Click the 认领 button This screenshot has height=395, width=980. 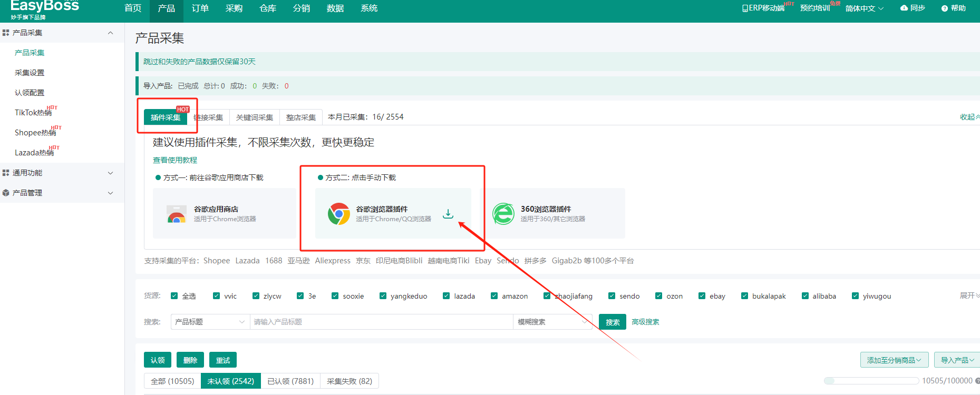[158, 360]
